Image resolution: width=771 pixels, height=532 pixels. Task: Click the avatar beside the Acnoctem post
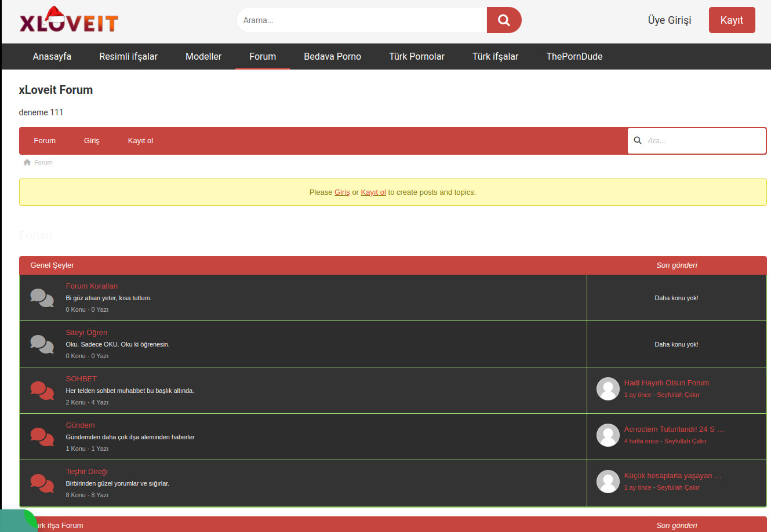608,435
